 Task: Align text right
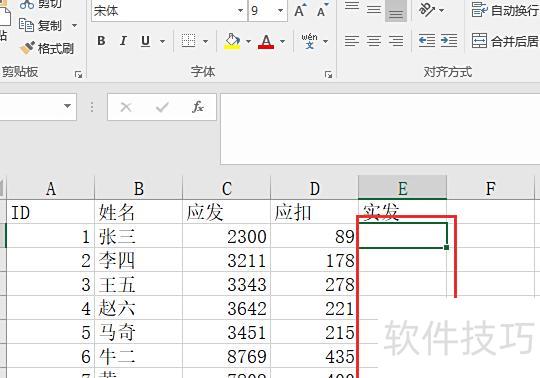pyautogui.click(x=396, y=41)
